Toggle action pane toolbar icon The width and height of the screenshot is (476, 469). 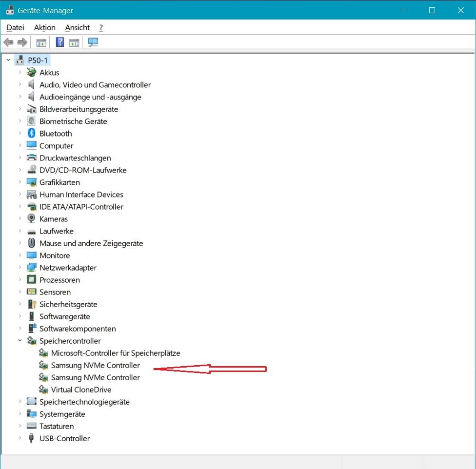(74, 42)
